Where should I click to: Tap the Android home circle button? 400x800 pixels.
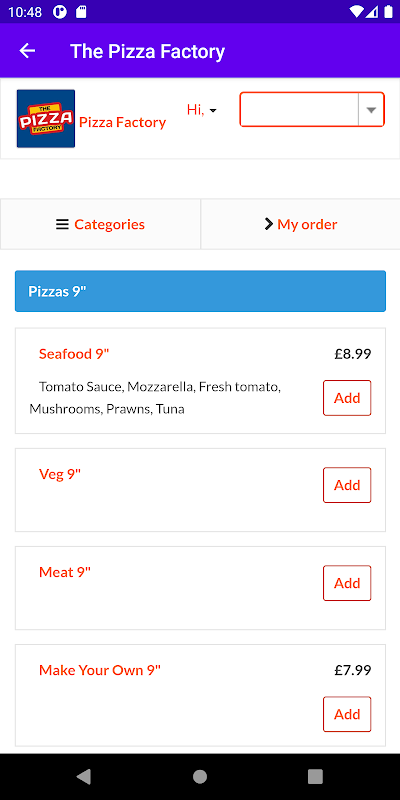(200, 777)
